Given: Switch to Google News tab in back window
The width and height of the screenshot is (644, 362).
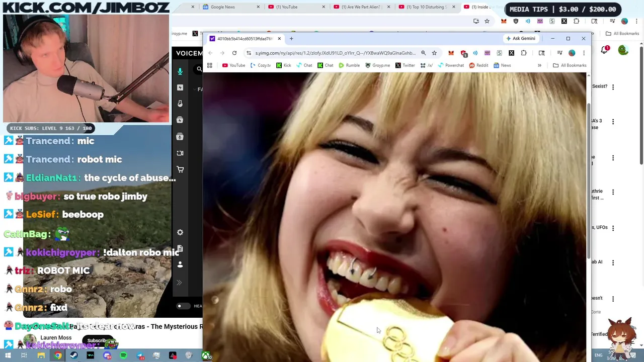Looking at the screenshot, I should (x=229, y=7).
